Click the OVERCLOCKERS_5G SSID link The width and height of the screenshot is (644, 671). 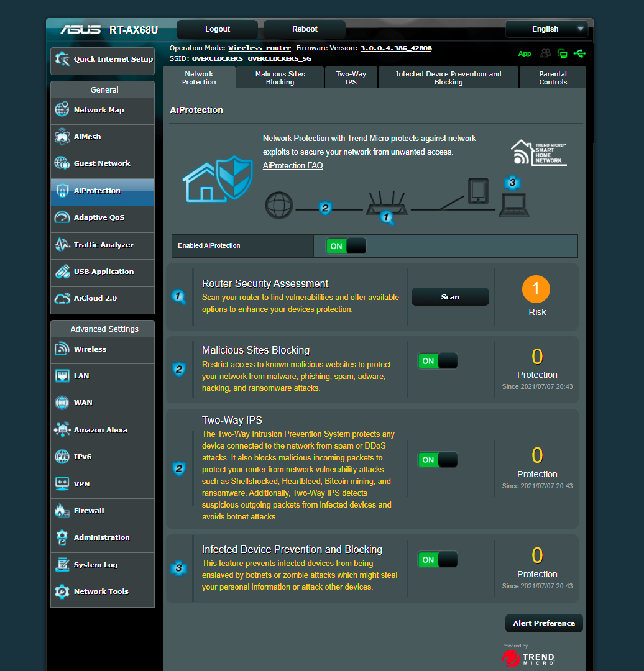pos(280,58)
